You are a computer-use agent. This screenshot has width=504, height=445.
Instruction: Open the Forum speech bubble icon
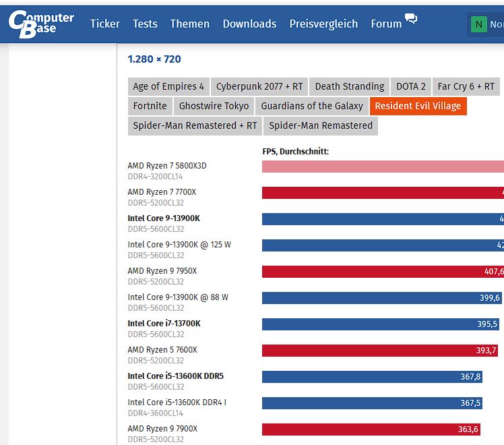click(x=411, y=18)
